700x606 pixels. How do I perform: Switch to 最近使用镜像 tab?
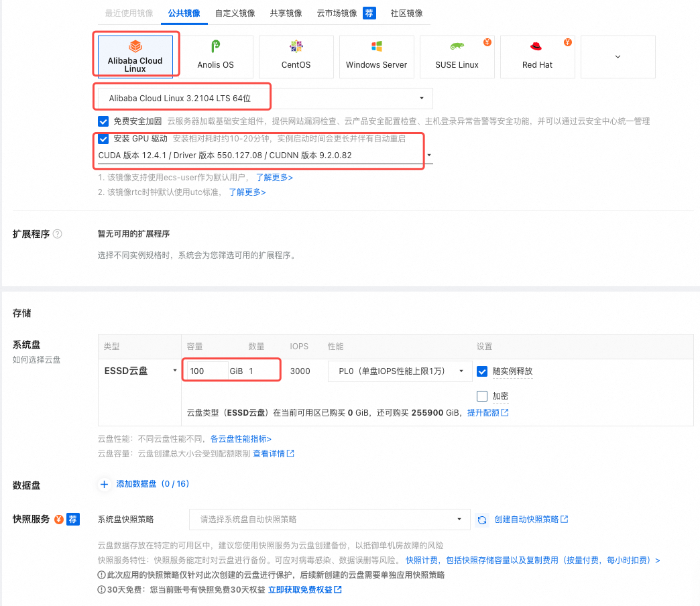click(129, 13)
